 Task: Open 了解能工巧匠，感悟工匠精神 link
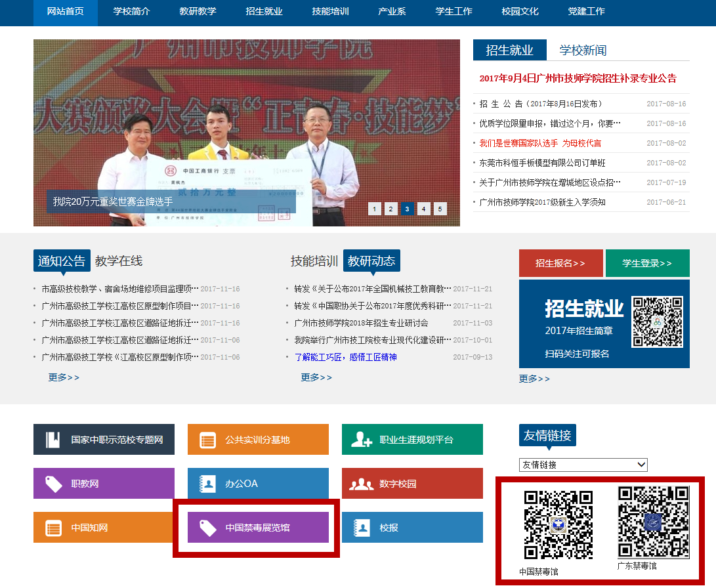346,357
